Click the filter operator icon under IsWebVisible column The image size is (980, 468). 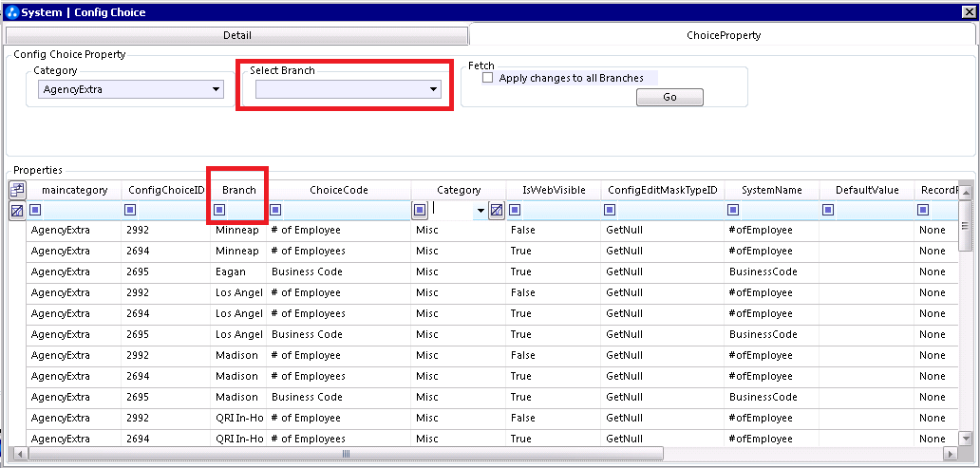[x=515, y=210]
